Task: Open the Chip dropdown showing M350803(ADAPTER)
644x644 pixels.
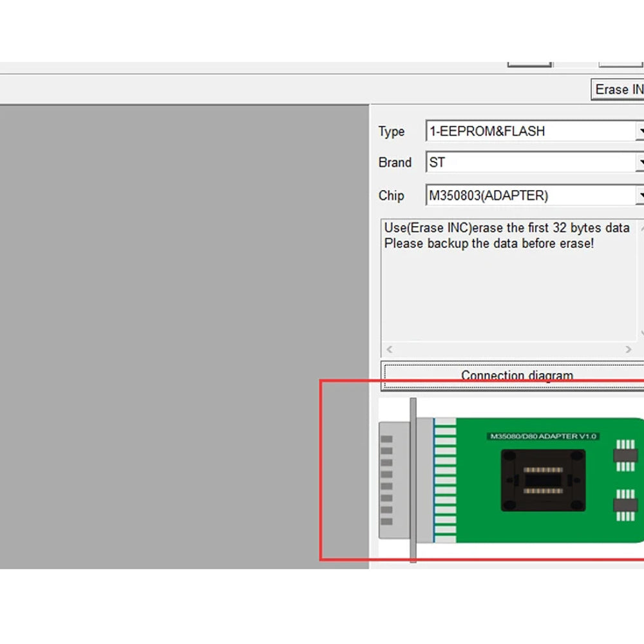Action: click(640, 195)
